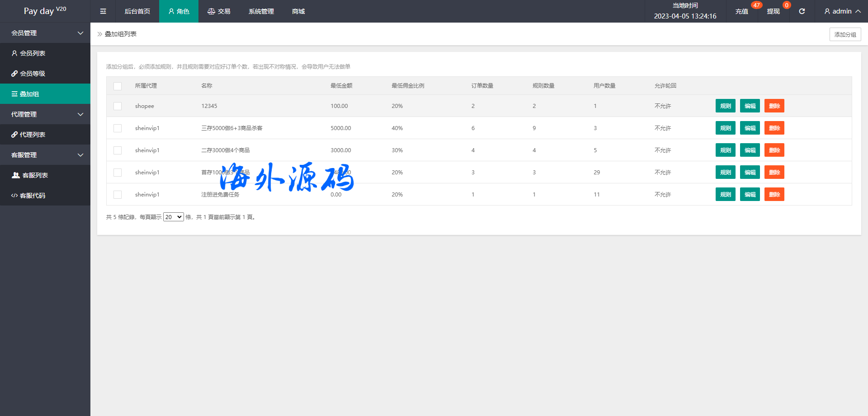Open 客服列表 customer service list

coord(35,175)
